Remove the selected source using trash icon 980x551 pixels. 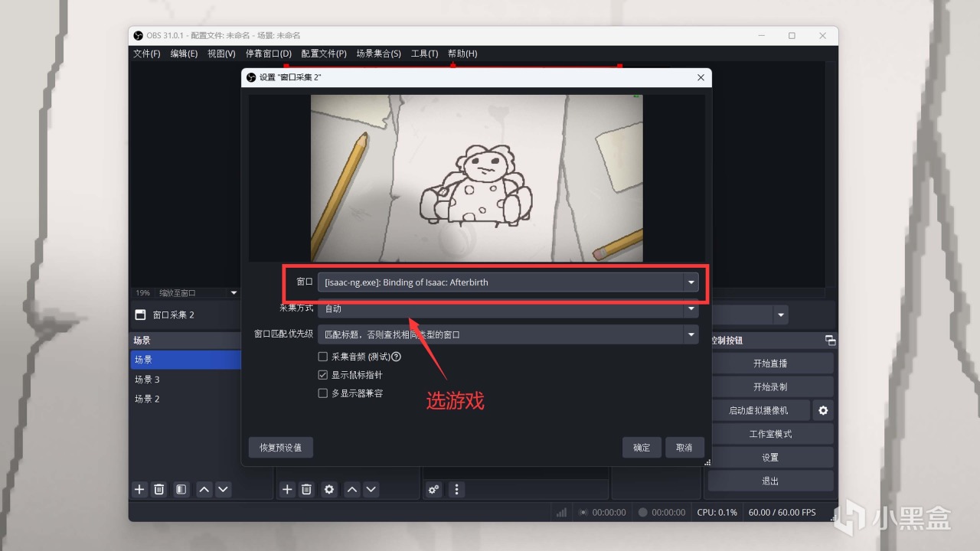click(x=306, y=489)
